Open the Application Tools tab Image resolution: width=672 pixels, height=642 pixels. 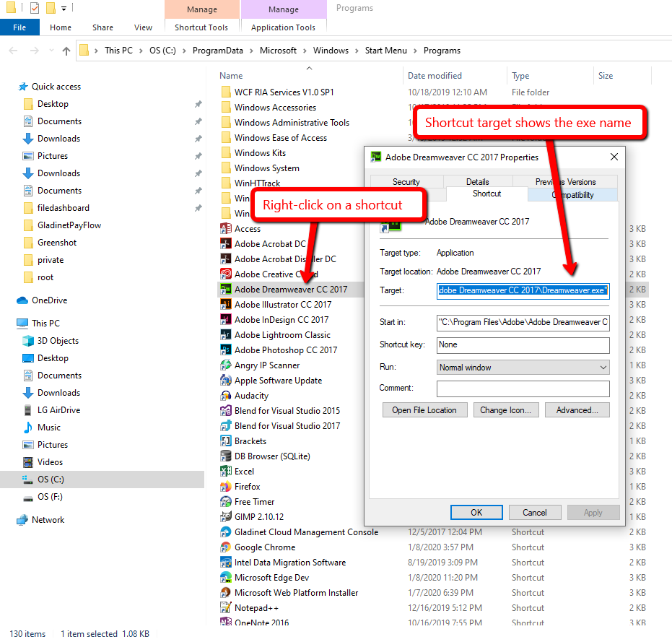click(x=283, y=27)
